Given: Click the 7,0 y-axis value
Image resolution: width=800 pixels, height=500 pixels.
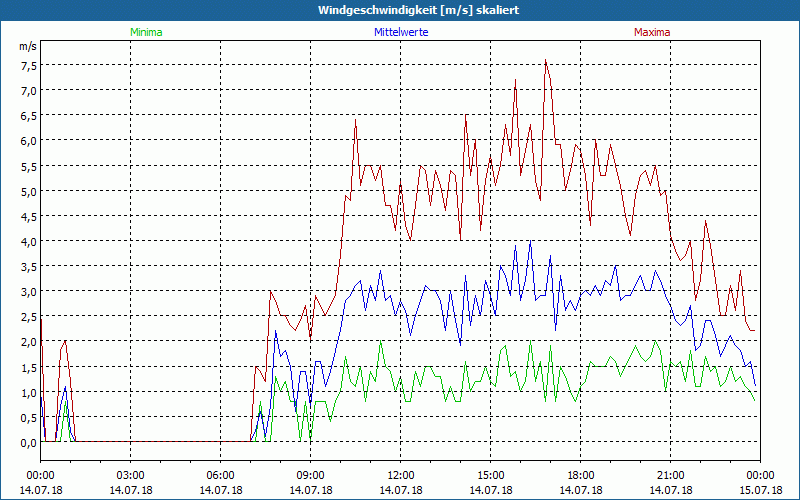Looking at the screenshot, I should coord(29,91).
